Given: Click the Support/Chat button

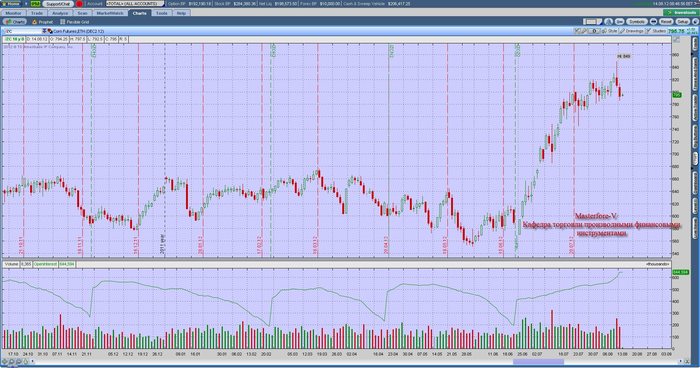Looking at the screenshot, I should (58, 4).
